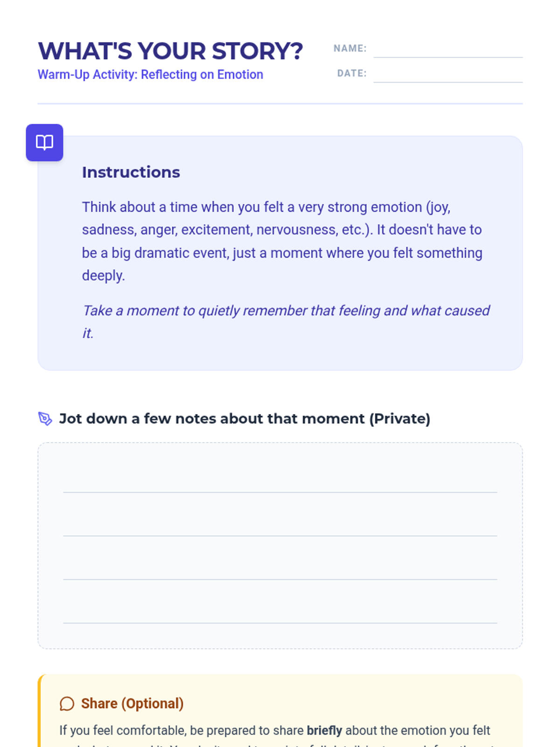Click the DATE label
Screen dimensions: 560x747
(x=352, y=73)
